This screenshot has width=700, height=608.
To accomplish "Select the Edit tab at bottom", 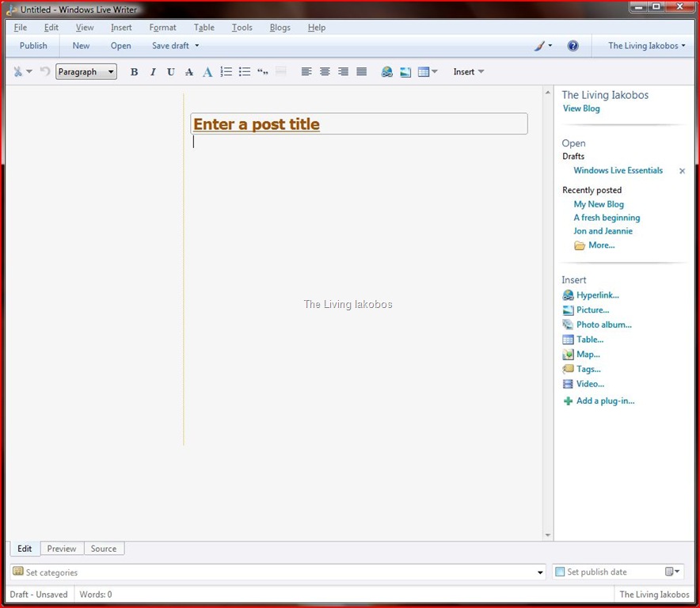I will (25, 549).
